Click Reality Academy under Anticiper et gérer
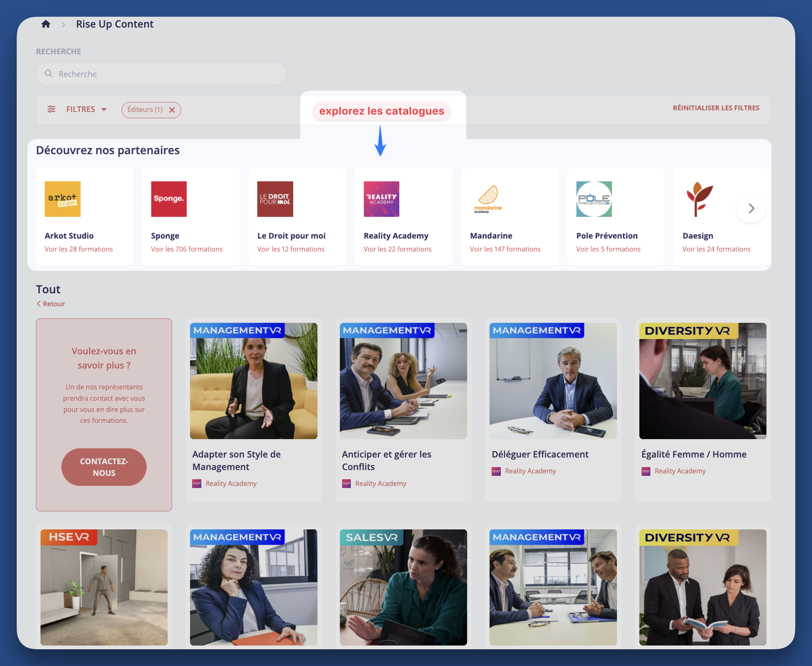The height and width of the screenshot is (666, 812). tap(381, 483)
